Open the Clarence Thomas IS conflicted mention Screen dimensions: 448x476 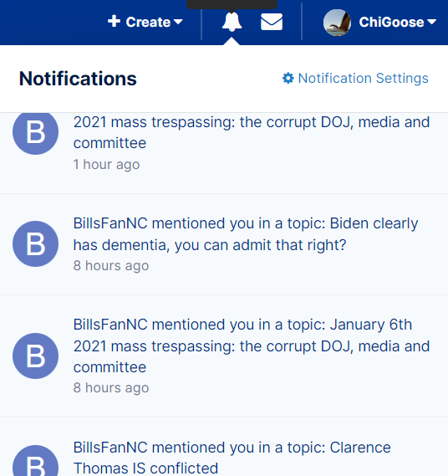tap(224, 447)
